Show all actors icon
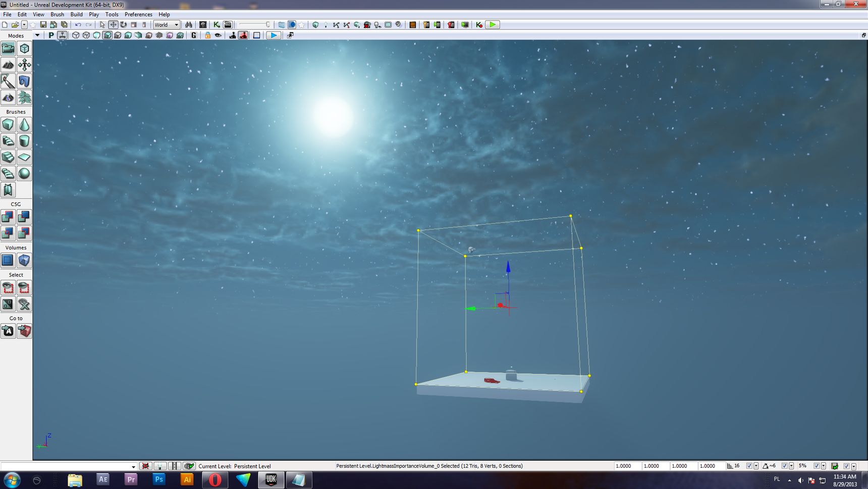 click(x=24, y=304)
